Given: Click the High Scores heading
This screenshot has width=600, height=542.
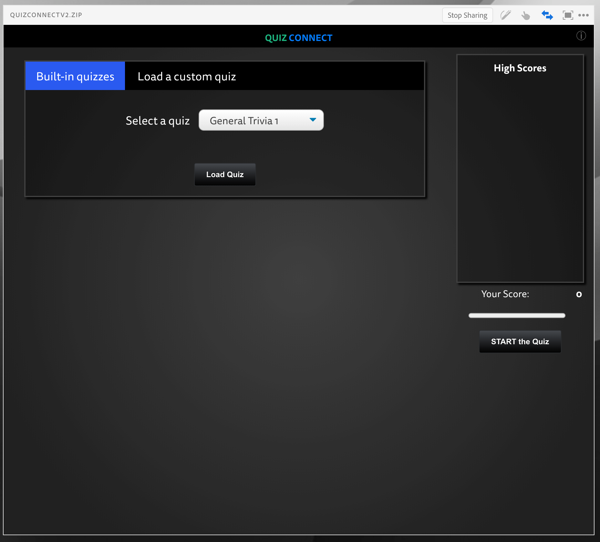Looking at the screenshot, I should pyautogui.click(x=520, y=68).
